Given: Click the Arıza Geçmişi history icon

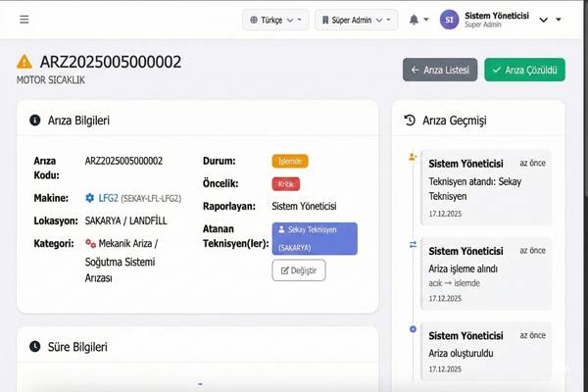Looking at the screenshot, I should pyautogui.click(x=411, y=121).
